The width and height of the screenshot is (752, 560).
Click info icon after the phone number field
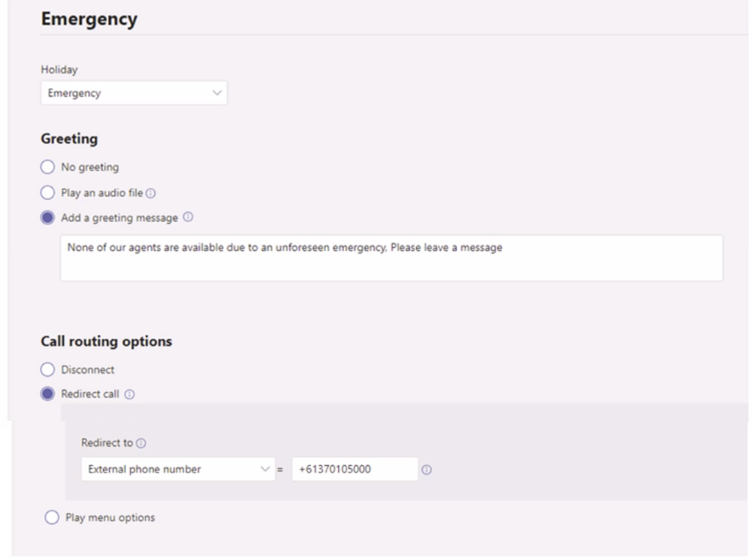(426, 470)
